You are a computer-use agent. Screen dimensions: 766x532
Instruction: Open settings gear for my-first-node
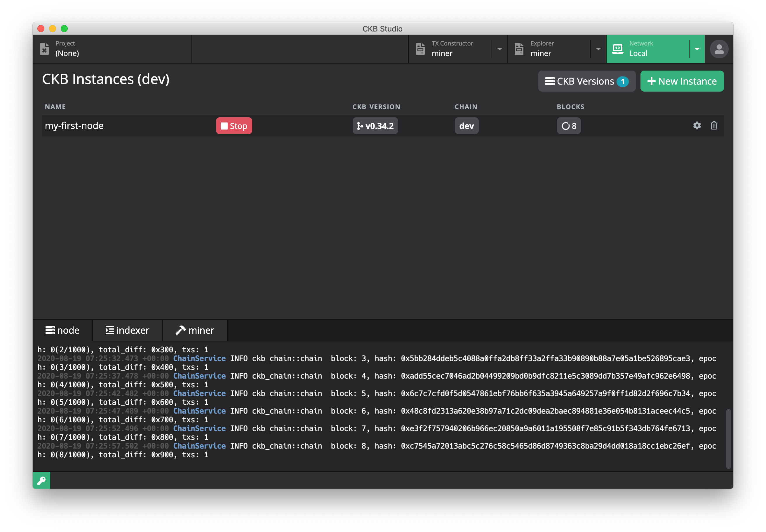(x=697, y=126)
